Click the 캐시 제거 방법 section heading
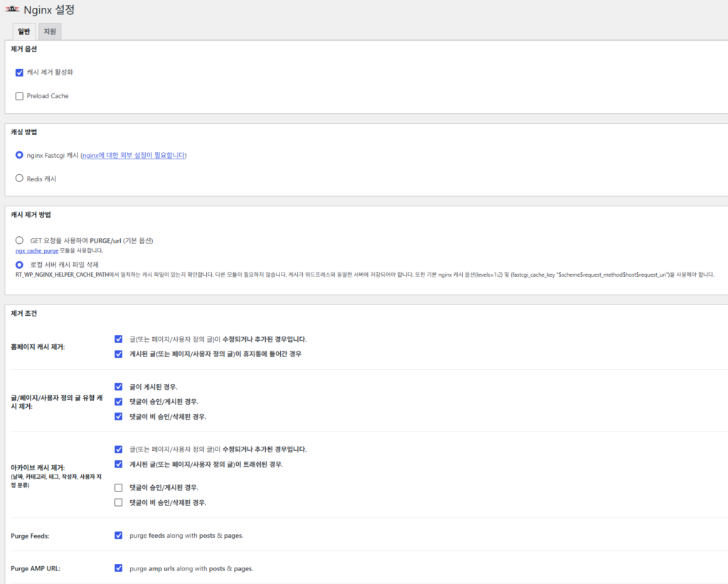 (31, 215)
